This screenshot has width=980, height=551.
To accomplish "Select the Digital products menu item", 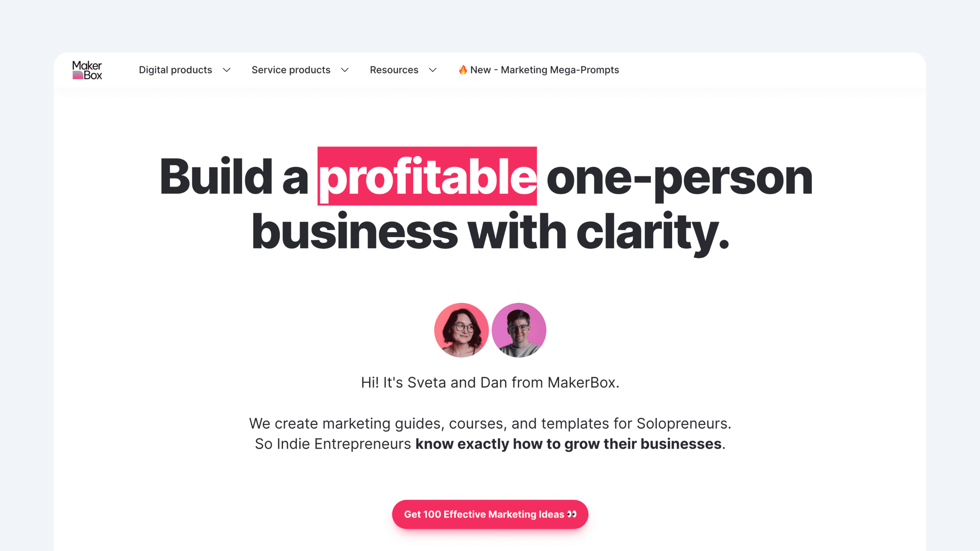I will [x=175, y=69].
